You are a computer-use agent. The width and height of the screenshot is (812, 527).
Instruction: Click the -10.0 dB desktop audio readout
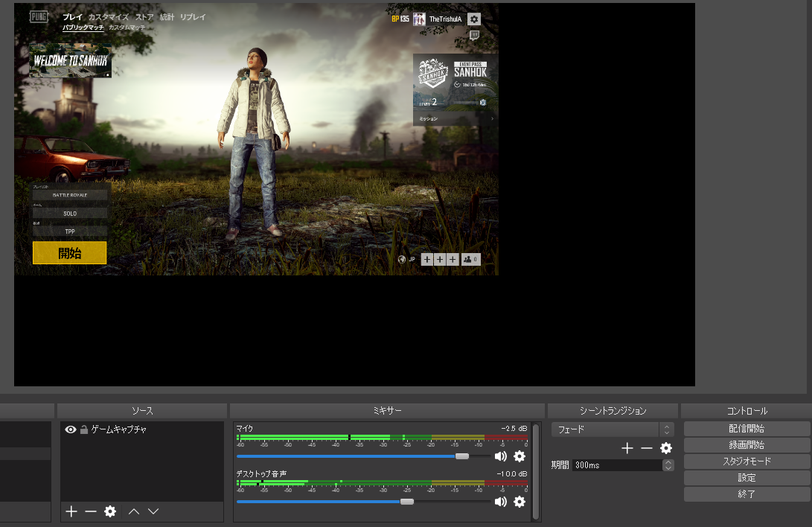pyautogui.click(x=511, y=474)
